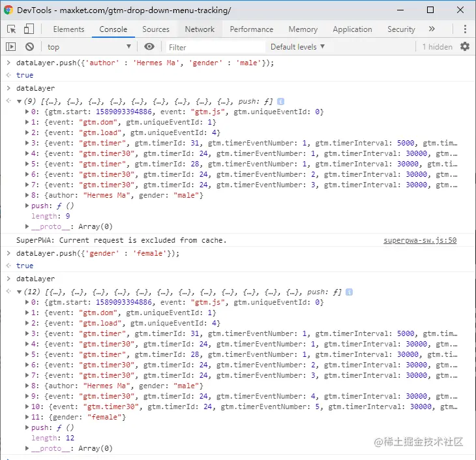Open the Performance tab
This screenshot has width=476, height=460.
(251, 29)
